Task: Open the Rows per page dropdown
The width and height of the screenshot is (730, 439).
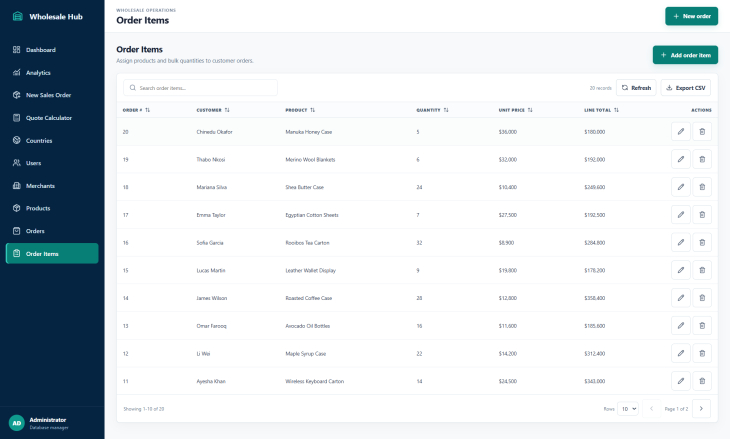Action: click(x=628, y=409)
